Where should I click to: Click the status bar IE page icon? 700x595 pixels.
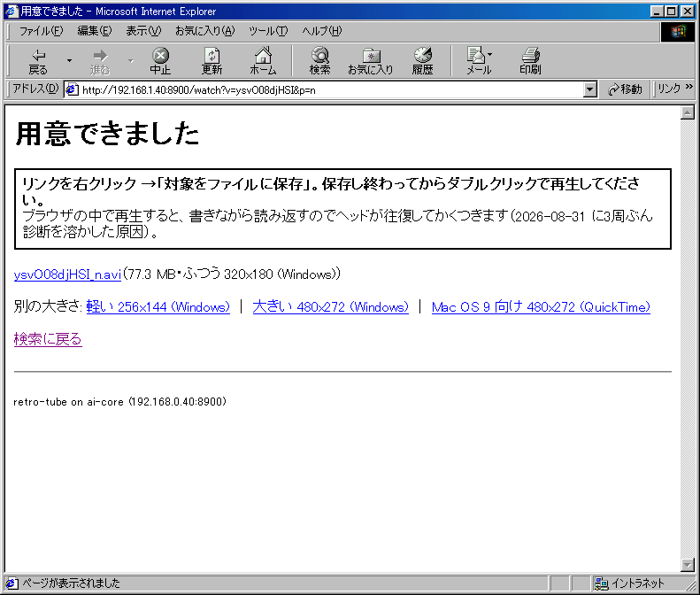pos(12,583)
